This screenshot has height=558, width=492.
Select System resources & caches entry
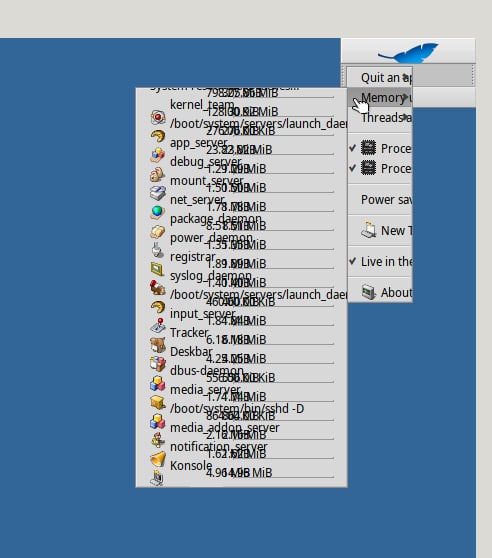click(224, 89)
